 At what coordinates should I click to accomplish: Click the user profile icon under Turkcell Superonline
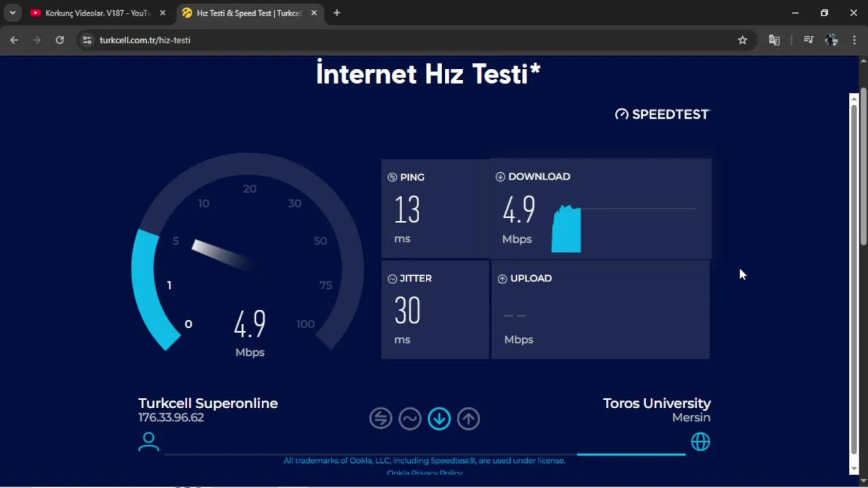click(x=149, y=442)
